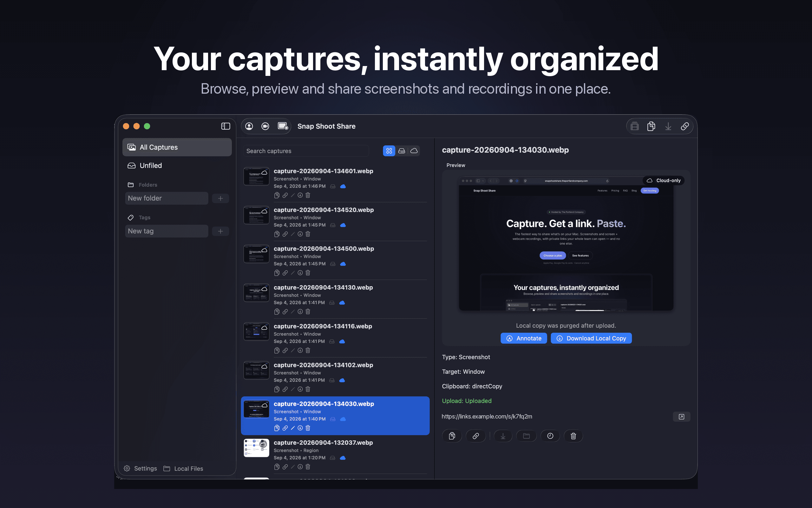Viewport: 812px width, 508px height.
Task: Select Unfiled in sidebar
Action: coord(177,165)
